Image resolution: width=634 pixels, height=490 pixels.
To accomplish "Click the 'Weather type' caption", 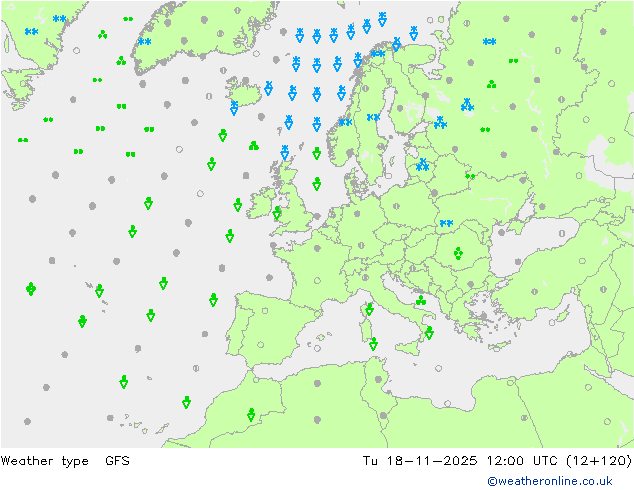I will pos(44,461).
